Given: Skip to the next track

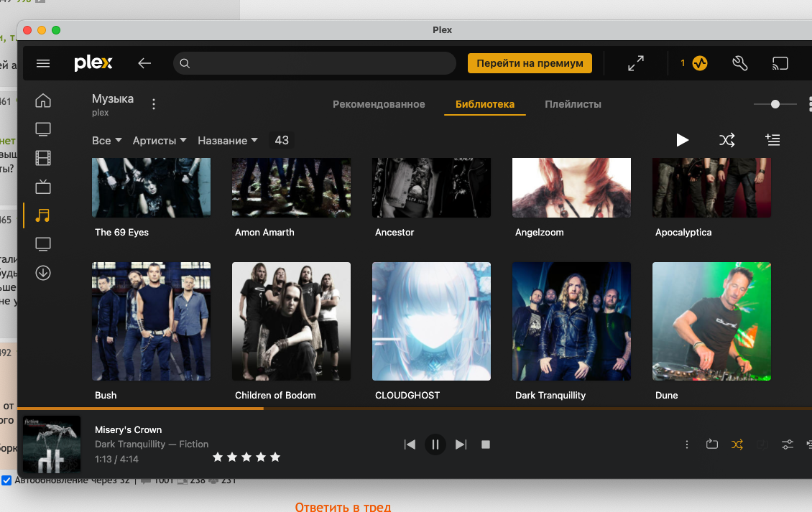Looking at the screenshot, I should tap(461, 444).
